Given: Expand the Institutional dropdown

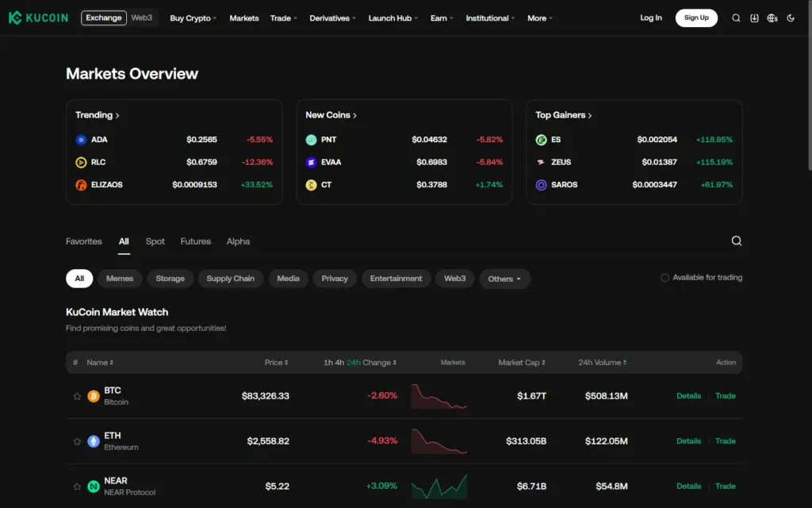Looking at the screenshot, I should coord(490,18).
